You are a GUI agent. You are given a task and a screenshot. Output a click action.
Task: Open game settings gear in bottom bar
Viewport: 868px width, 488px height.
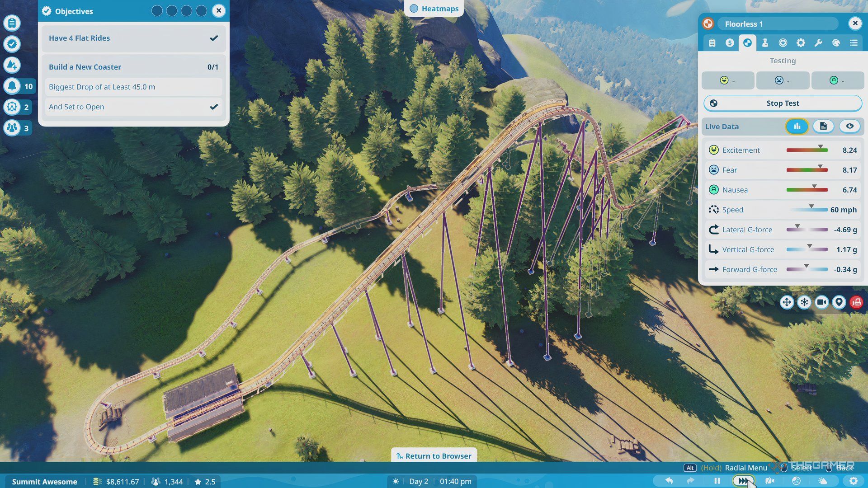coord(853,481)
